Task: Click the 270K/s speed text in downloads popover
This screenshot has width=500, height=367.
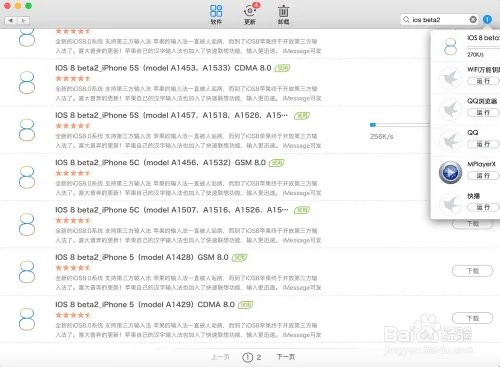Action: click(x=475, y=54)
